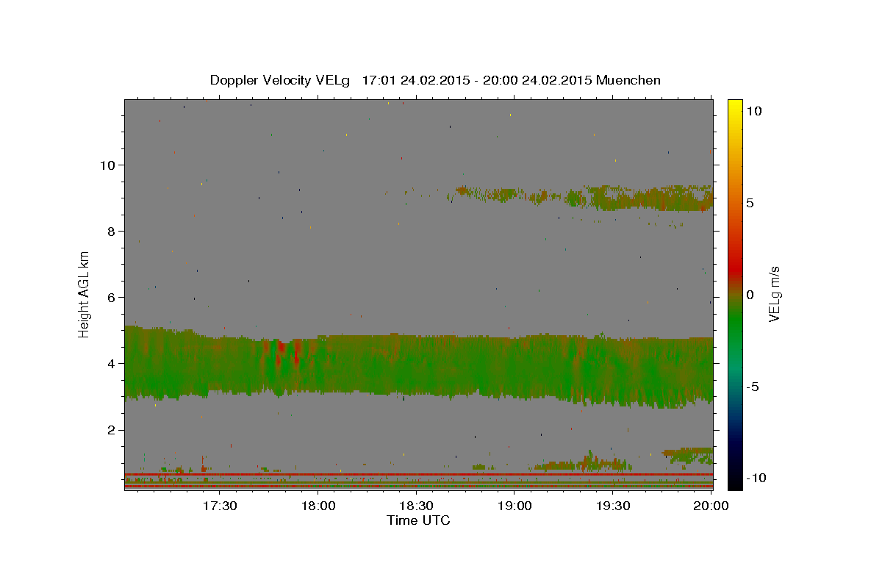Screen dimensions: 882x588
Task: Click the colorbar value -5 label
Action: tap(753, 387)
